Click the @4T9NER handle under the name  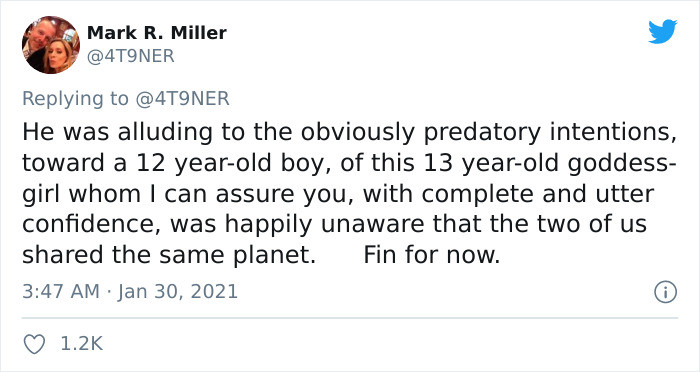click(x=130, y=56)
